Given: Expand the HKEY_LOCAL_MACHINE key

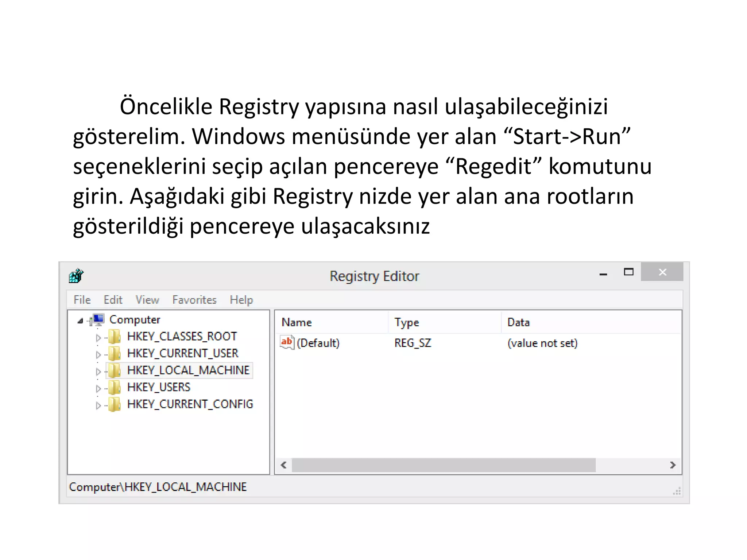Looking at the screenshot, I should [x=98, y=372].
